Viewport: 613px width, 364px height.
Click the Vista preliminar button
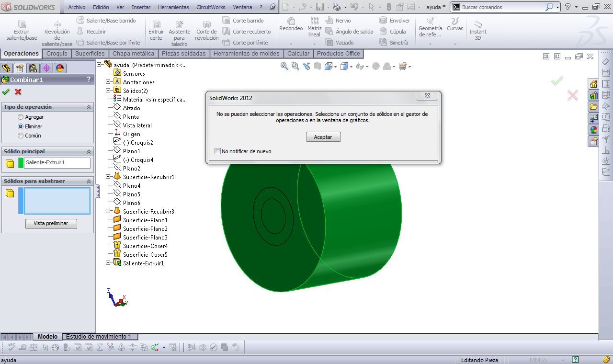coord(51,224)
